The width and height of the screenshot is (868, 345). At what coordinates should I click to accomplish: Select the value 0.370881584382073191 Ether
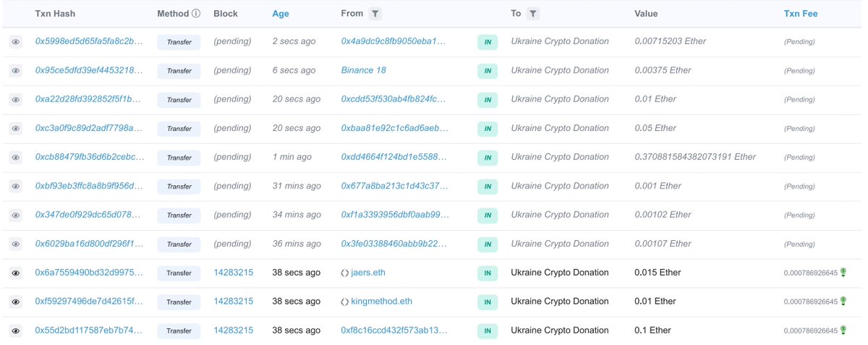695,157
